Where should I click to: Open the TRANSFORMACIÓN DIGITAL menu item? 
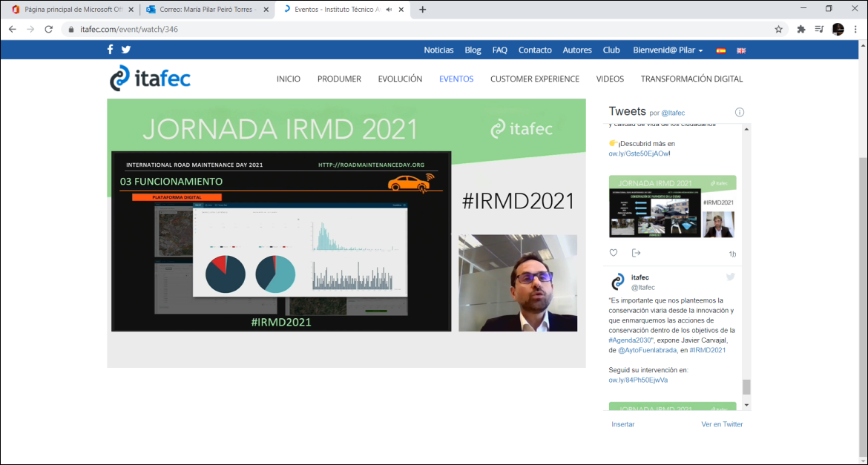point(691,79)
